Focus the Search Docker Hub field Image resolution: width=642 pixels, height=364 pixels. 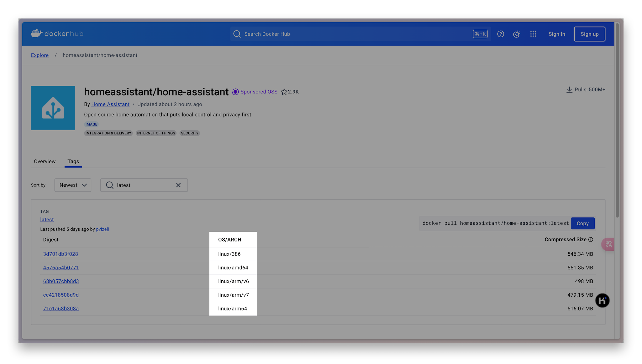click(x=360, y=34)
